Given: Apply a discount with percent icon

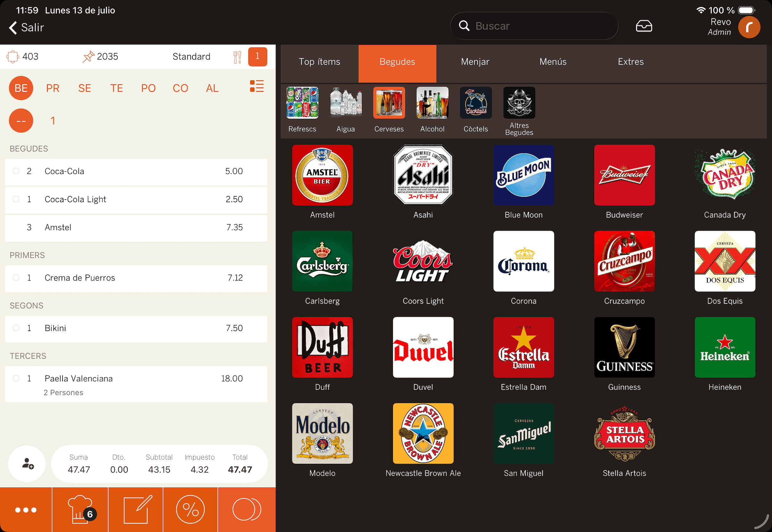Looking at the screenshot, I should [190, 510].
